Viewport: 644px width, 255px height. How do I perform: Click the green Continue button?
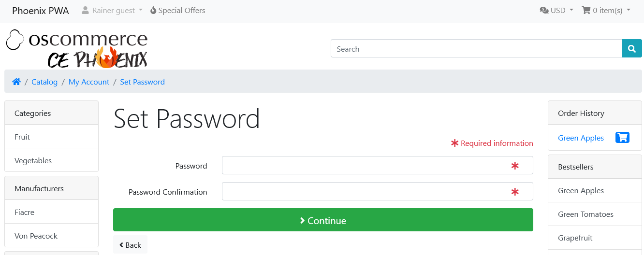click(x=323, y=220)
